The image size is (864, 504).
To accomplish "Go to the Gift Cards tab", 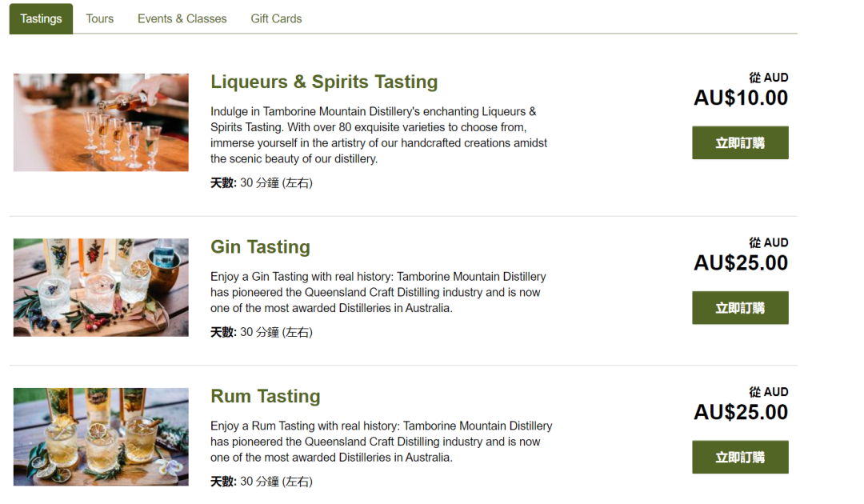I will 276,18.
